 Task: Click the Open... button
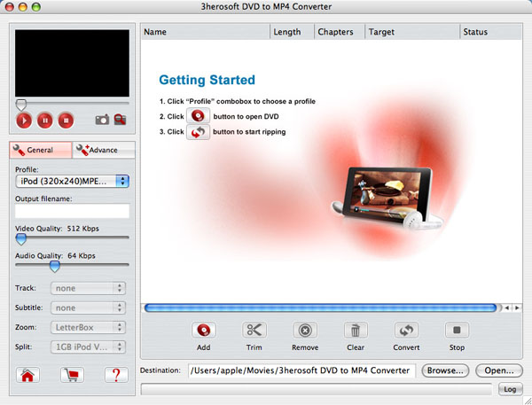[x=498, y=370]
